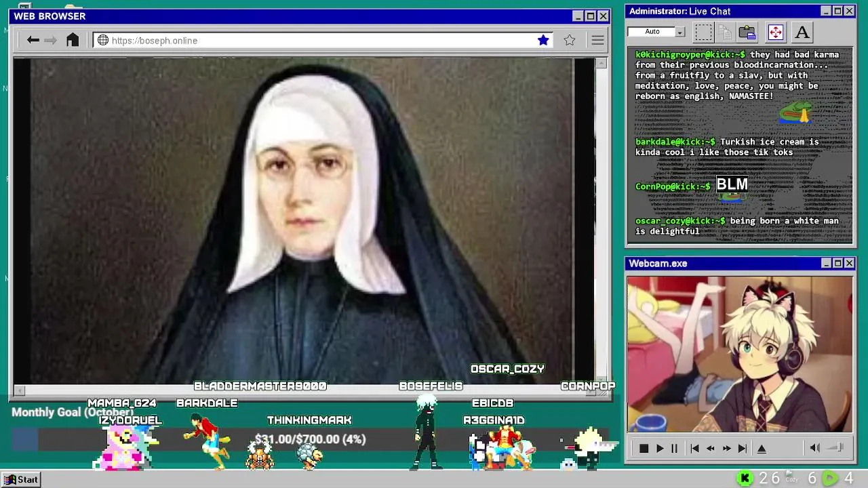Open the browser home page

[x=73, y=40]
